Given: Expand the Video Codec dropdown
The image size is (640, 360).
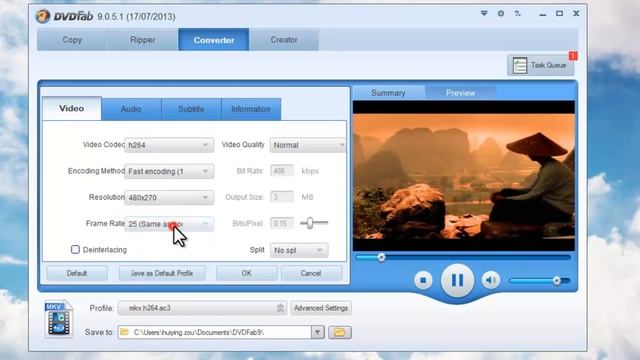Looking at the screenshot, I should point(169,145).
